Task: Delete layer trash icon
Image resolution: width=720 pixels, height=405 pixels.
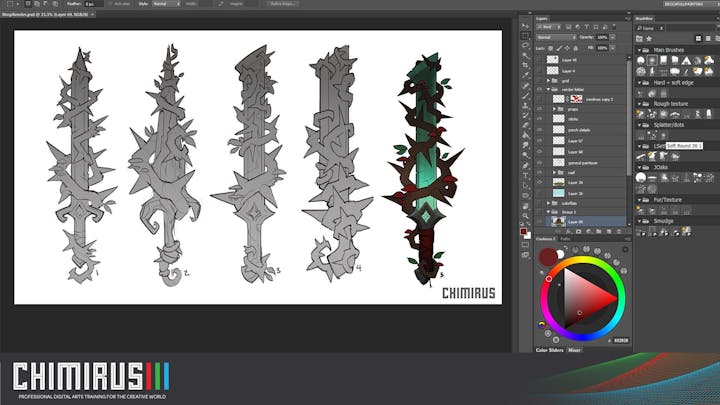Action: (x=619, y=231)
